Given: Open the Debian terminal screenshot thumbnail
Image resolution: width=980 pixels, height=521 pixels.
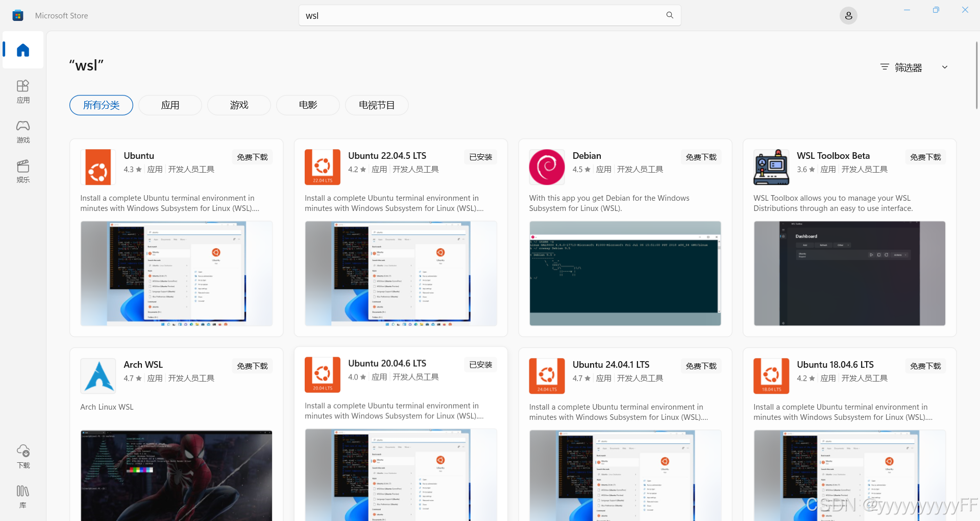Looking at the screenshot, I should tap(625, 273).
